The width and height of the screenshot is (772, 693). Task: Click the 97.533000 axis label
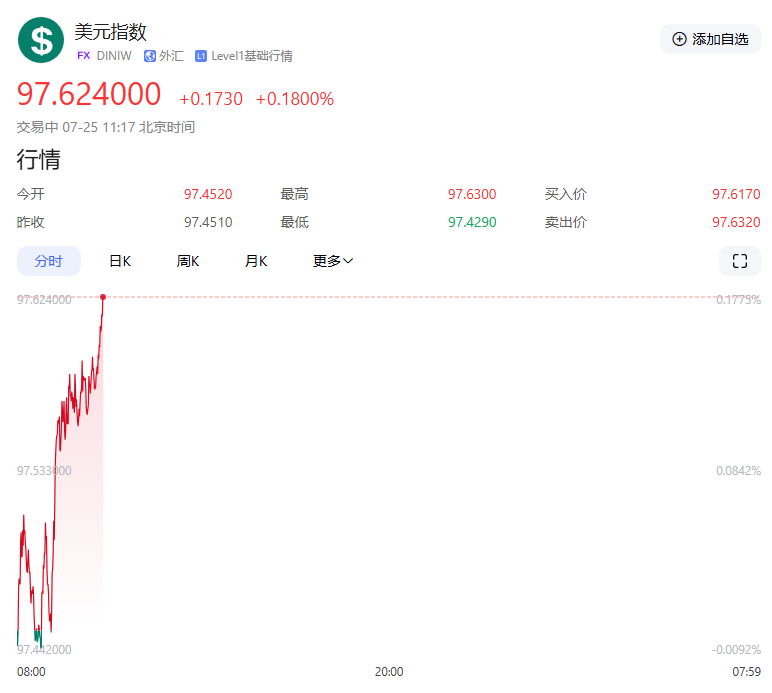click(x=44, y=471)
